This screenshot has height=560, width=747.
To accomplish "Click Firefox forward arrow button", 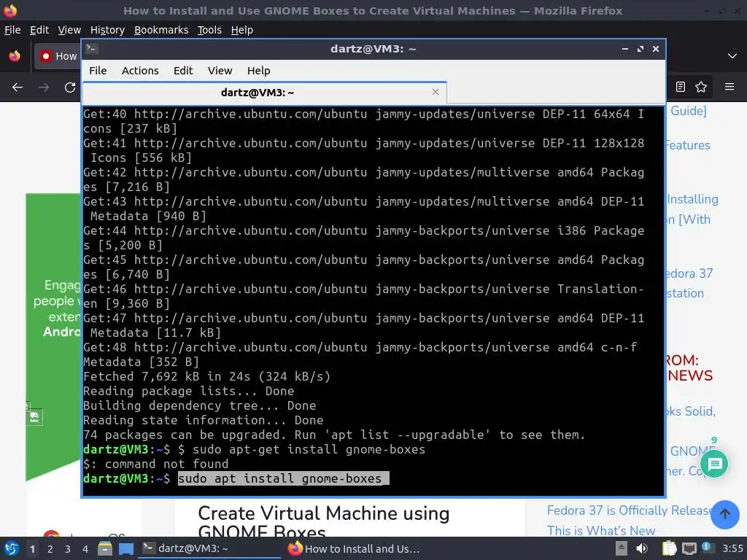I will [x=43, y=87].
